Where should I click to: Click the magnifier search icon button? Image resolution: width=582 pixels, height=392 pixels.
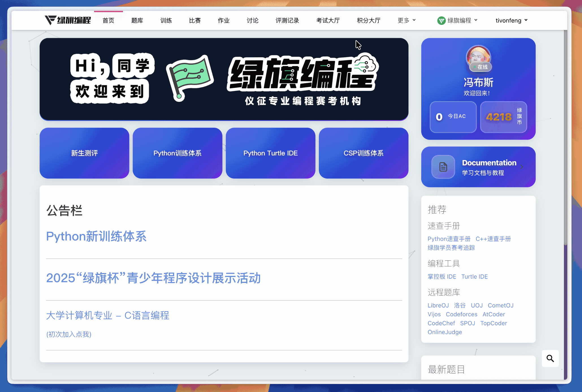pos(550,358)
